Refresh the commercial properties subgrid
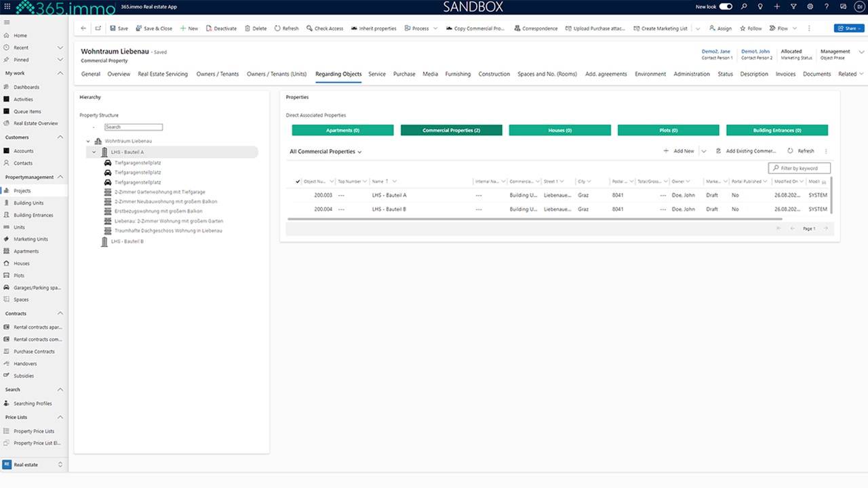Image resolution: width=868 pixels, height=488 pixels. click(x=801, y=151)
